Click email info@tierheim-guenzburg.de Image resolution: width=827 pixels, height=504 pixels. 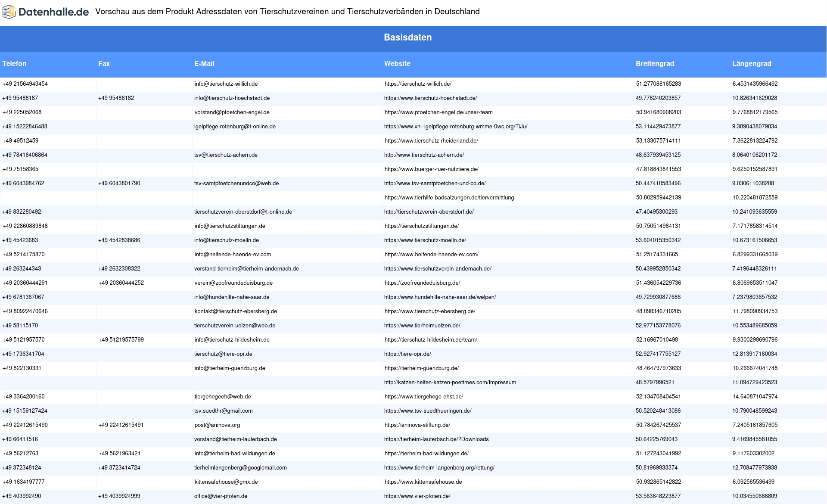pos(230,368)
